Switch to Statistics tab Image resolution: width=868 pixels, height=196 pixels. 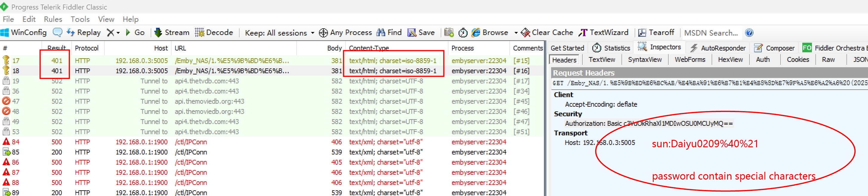(611, 48)
